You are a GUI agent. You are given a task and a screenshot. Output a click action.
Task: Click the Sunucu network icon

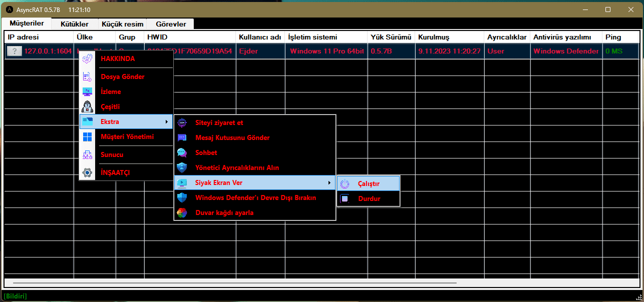(87, 154)
